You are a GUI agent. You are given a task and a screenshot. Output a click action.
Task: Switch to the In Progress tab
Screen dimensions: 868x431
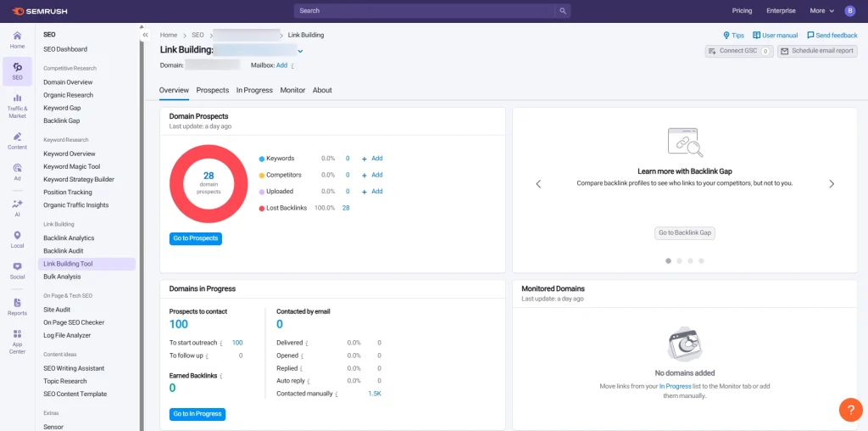[x=254, y=90]
